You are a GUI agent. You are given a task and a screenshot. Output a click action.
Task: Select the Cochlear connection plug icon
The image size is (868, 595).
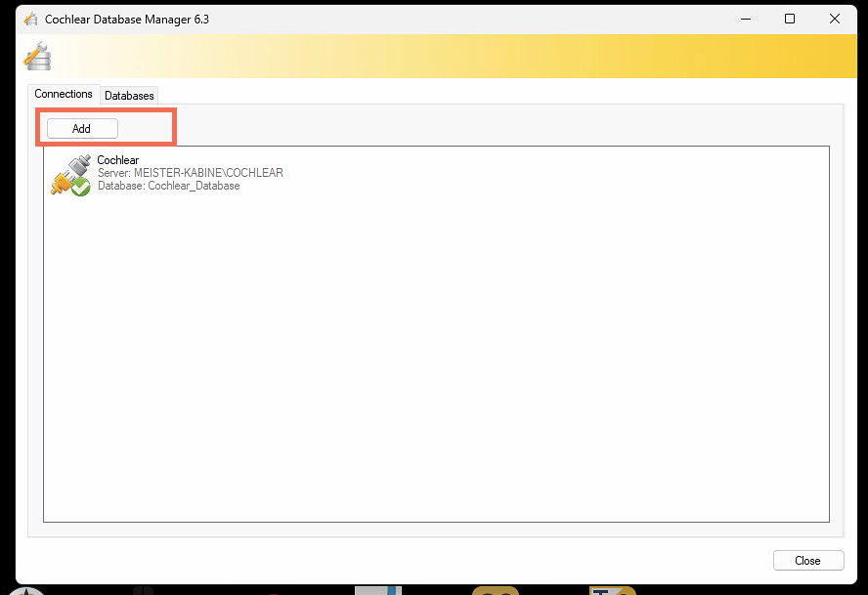tap(68, 172)
